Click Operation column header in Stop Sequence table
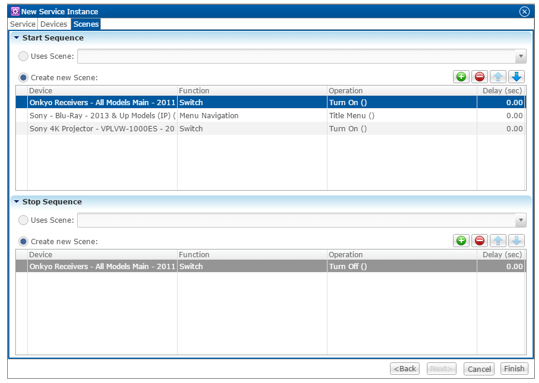Screen dimensions: 539x383 tap(402, 255)
